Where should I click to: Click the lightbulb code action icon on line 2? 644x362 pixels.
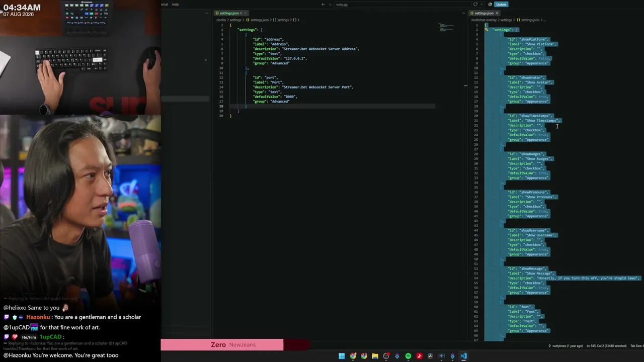[487, 30]
